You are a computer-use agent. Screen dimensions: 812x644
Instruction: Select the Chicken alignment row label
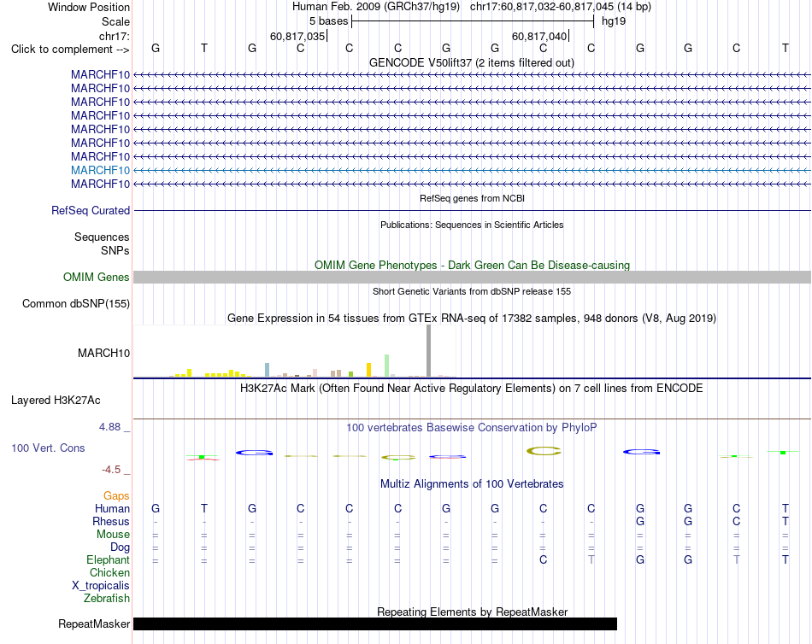(109, 572)
